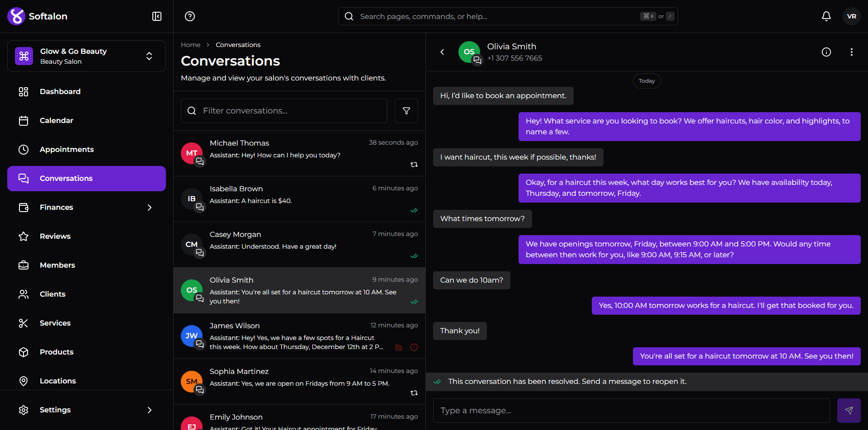Open Isabella Brown conversation

299,199
